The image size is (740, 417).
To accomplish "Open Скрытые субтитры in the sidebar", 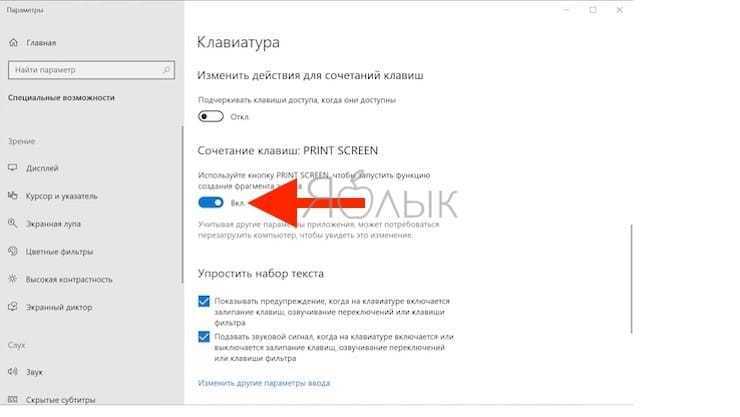I will click(x=60, y=400).
